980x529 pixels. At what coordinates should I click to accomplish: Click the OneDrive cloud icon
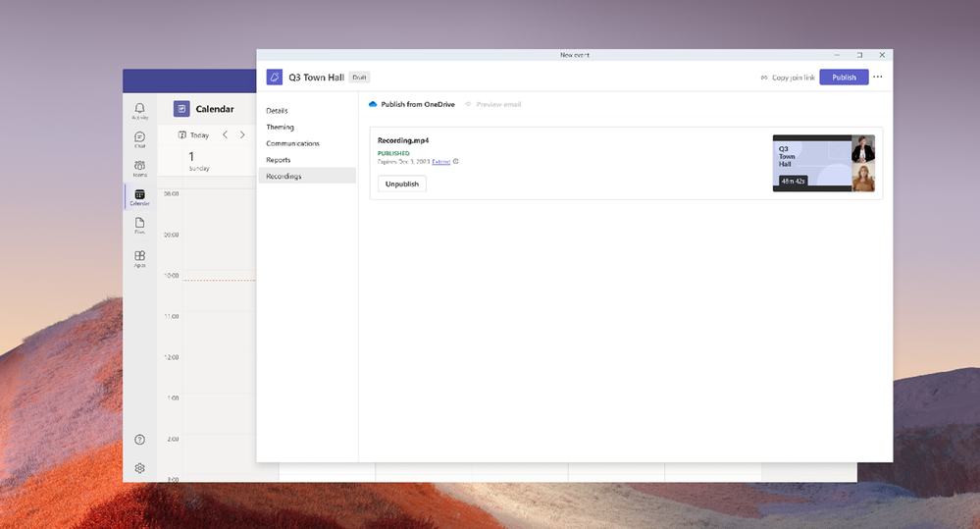coord(373,104)
